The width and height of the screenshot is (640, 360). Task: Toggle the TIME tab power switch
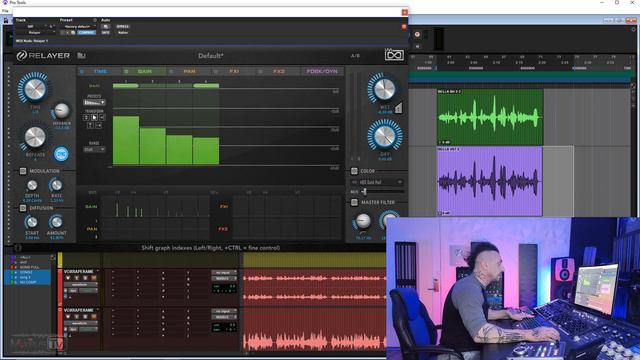[x=82, y=71]
